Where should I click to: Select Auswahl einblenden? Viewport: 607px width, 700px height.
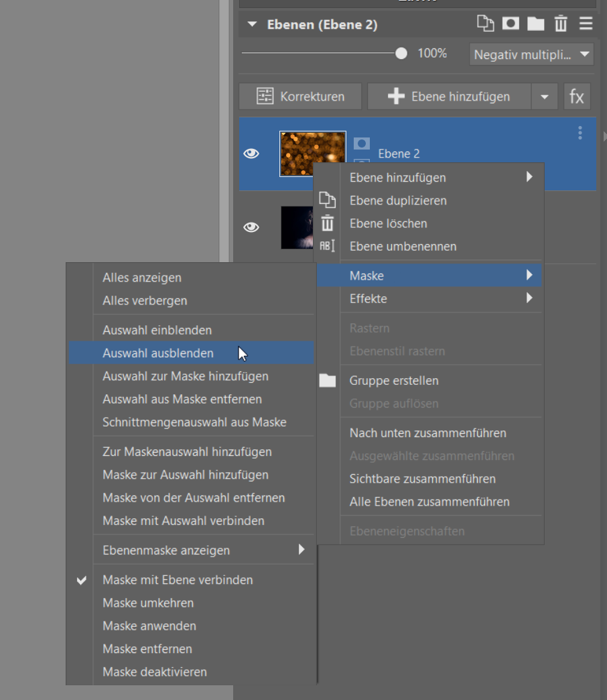tap(192, 331)
